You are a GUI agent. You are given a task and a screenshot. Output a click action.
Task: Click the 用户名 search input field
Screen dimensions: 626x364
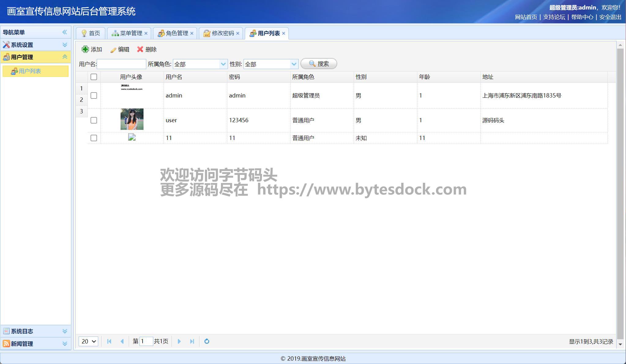[121, 64]
